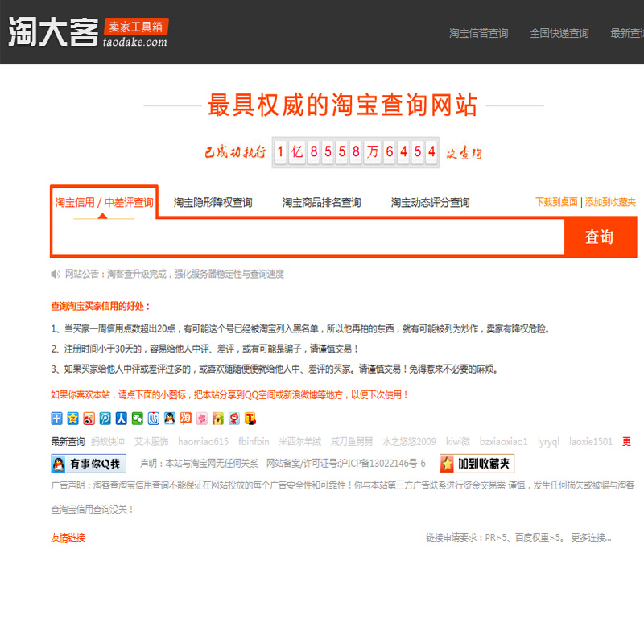The height and width of the screenshot is (644, 644).
Task: Click the 有事你Q我 contact button
Action: (89, 464)
